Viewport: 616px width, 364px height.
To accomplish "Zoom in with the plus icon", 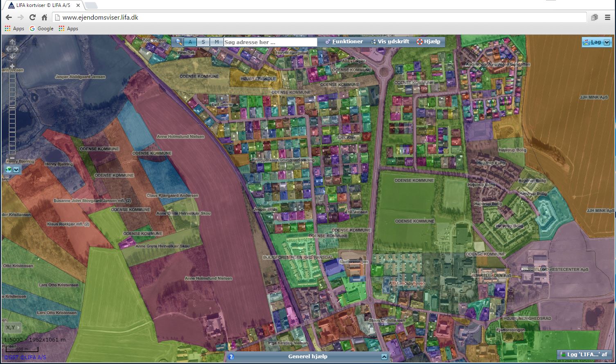I will [12, 66].
